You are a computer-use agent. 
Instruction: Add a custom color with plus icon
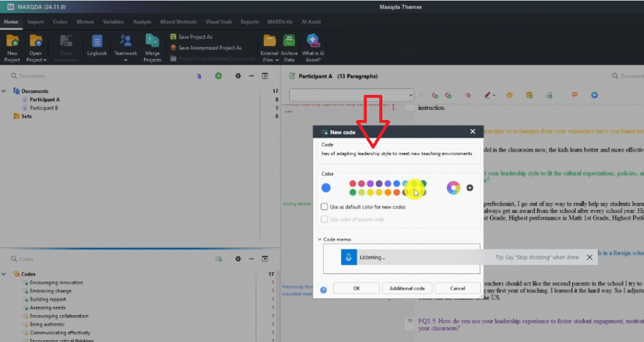pyautogui.click(x=470, y=187)
